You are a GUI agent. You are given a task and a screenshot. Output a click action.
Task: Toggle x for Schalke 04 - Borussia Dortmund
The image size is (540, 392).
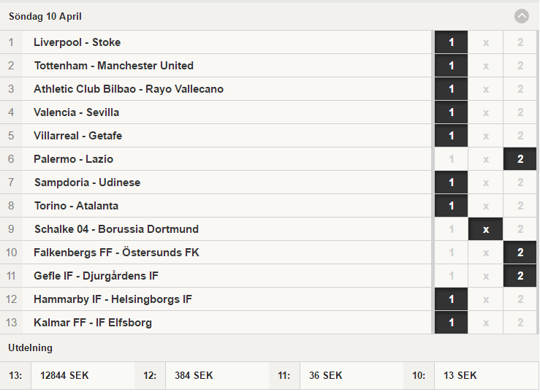[486, 229]
